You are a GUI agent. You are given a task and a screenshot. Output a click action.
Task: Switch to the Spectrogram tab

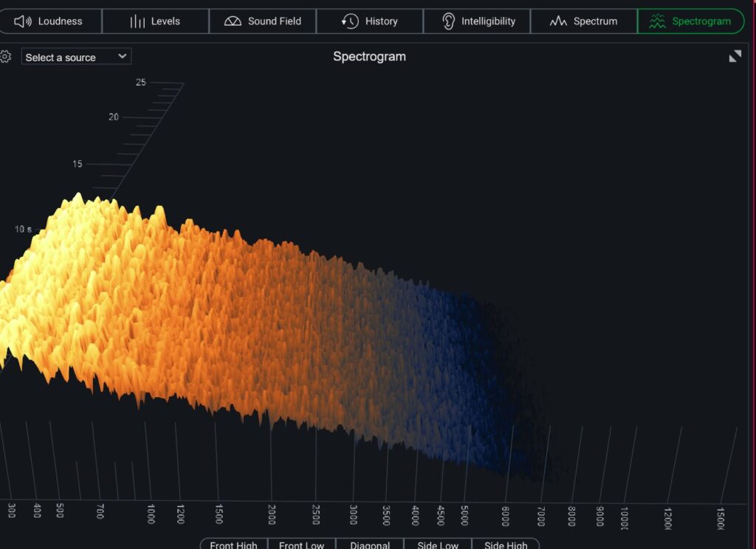(690, 21)
